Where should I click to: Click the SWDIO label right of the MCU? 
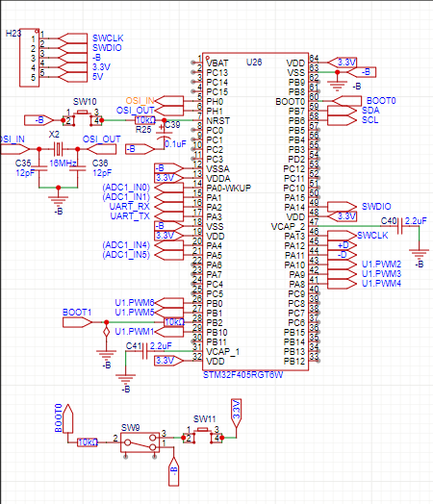(376, 207)
